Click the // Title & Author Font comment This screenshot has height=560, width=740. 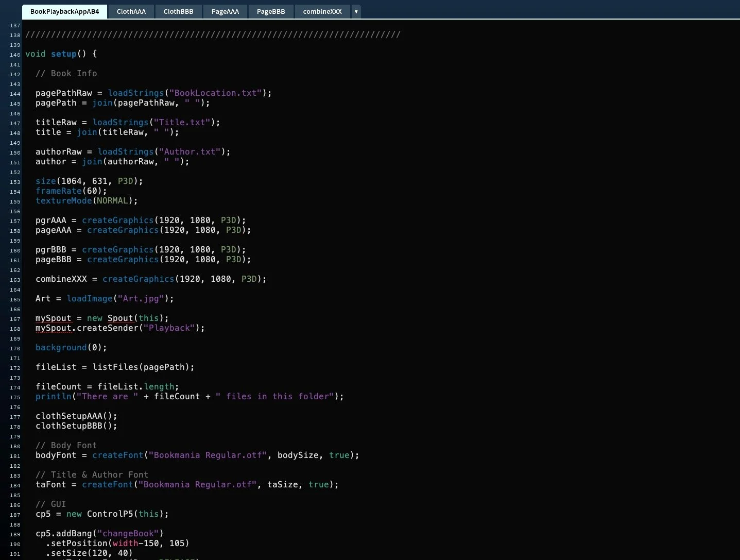(x=92, y=474)
